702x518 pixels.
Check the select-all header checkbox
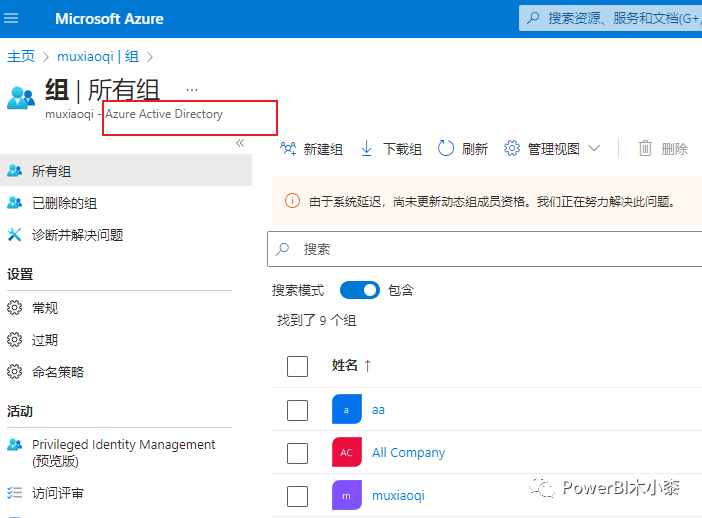click(297, 366)
